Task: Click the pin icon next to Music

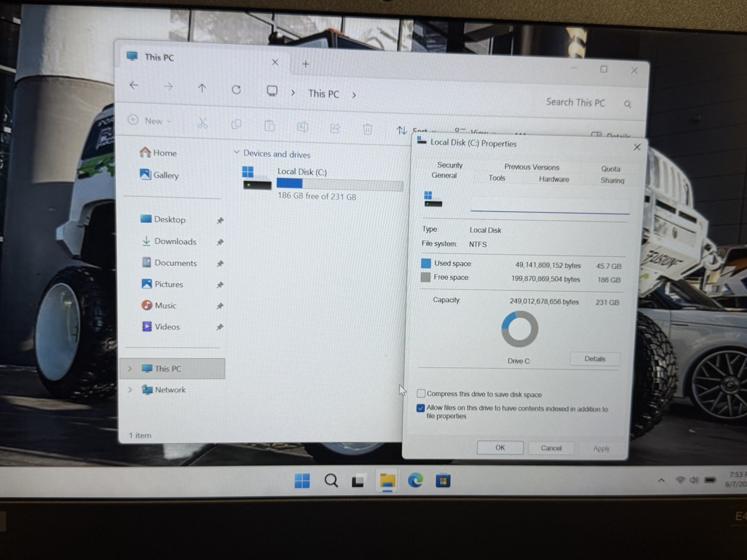Action: (x=219, y=306)
